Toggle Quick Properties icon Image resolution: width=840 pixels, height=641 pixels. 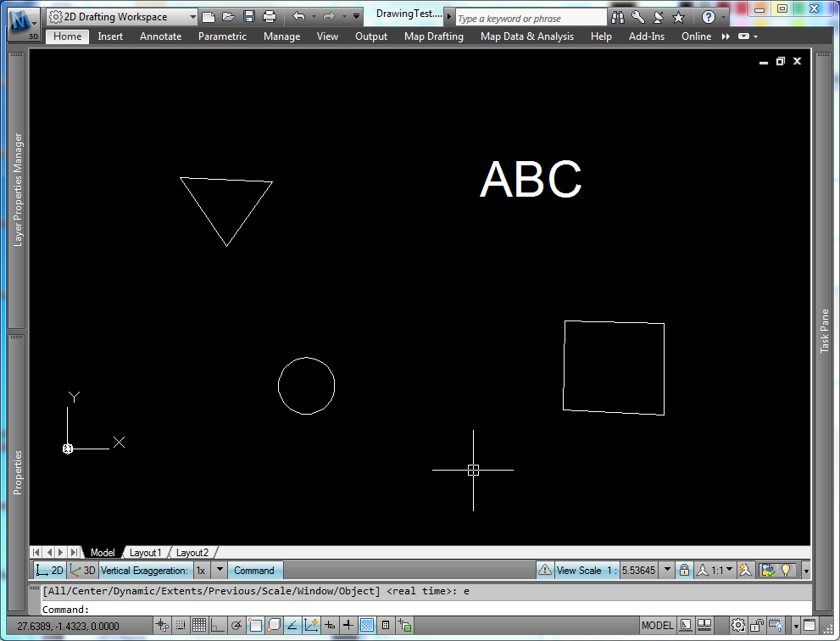385,625
